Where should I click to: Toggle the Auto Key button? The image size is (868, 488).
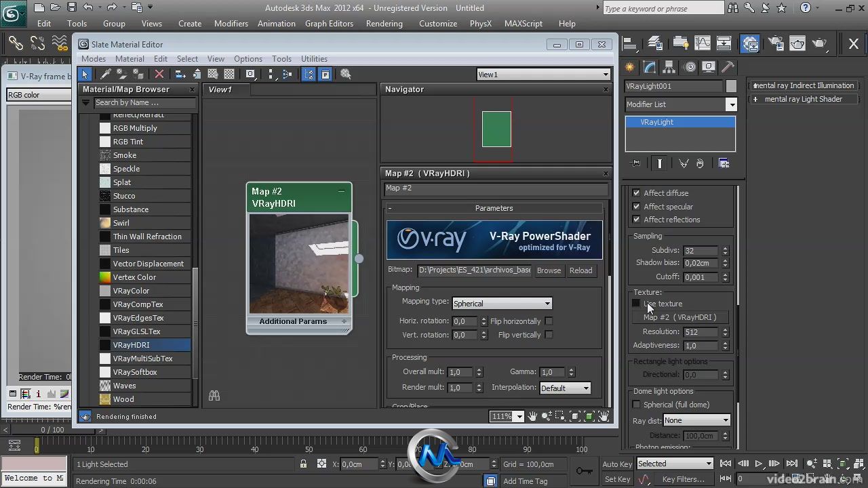pyautogui.click(x=617, y=464)
